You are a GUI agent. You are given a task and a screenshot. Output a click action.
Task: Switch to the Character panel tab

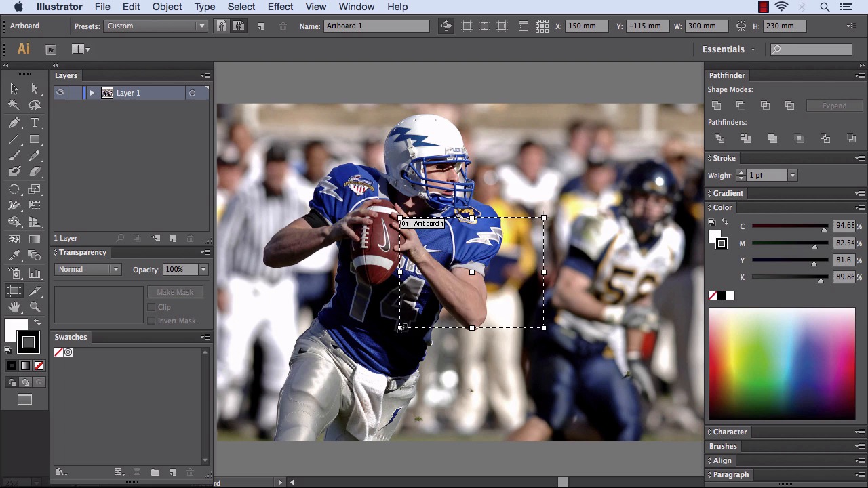tap(730, 432)
